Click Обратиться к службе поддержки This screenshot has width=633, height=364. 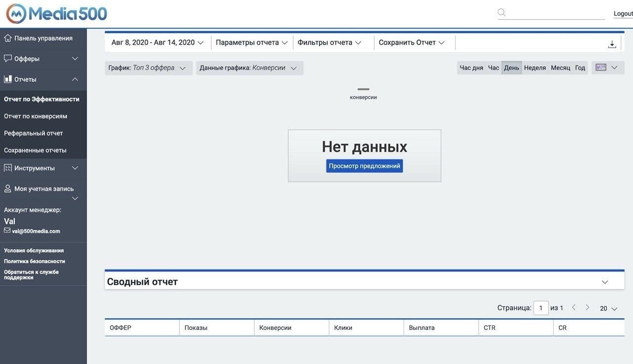(31, 274)
